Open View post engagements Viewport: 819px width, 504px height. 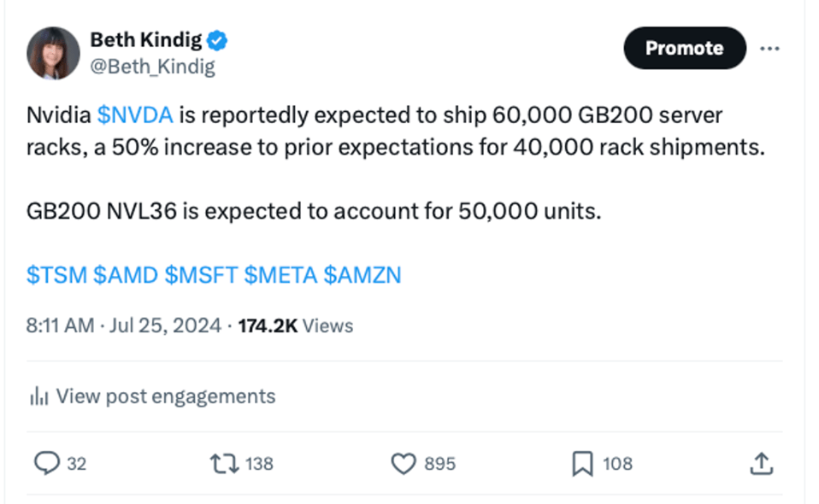165,396
